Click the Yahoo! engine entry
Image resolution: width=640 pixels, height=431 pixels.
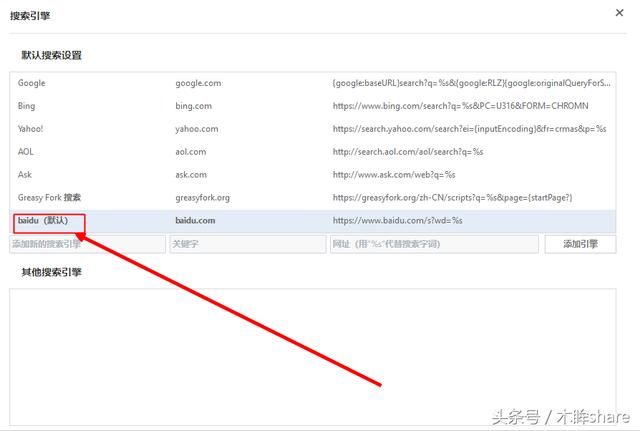(30, 129)
